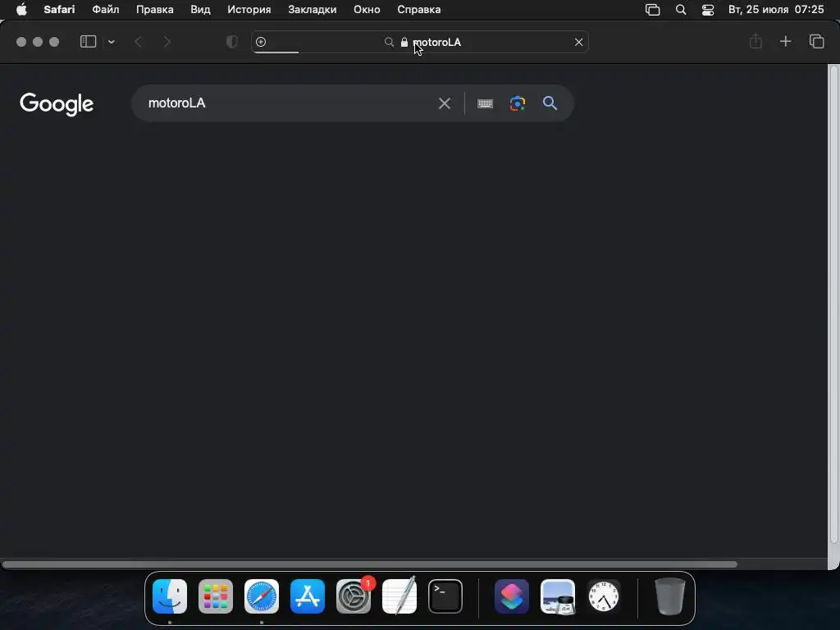840x630 pixels.
Task: Click the horizontal scrollbar at page bottom
Action: 370,564
